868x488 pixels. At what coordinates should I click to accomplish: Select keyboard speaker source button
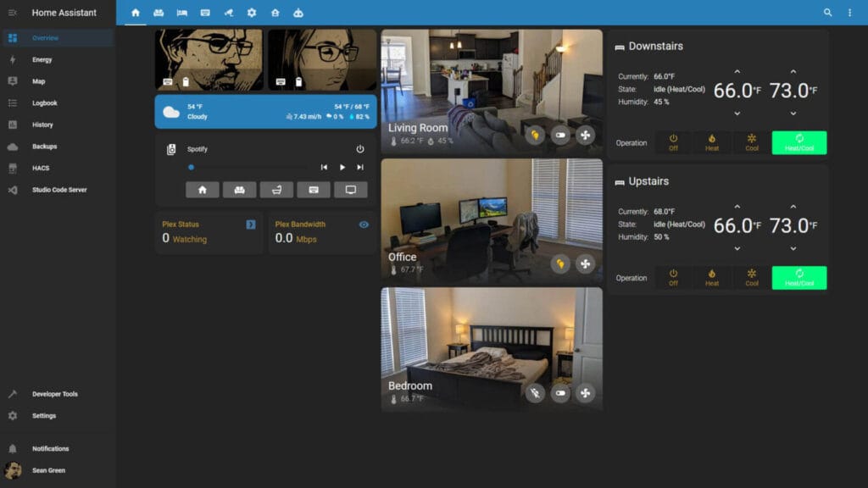click(314, 190)
